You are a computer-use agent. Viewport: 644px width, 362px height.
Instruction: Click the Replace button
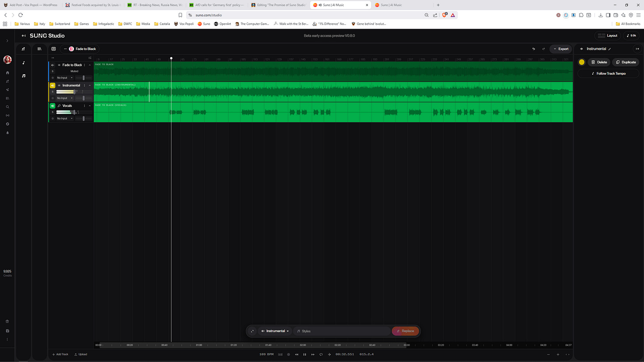click(x=405, y=331)
